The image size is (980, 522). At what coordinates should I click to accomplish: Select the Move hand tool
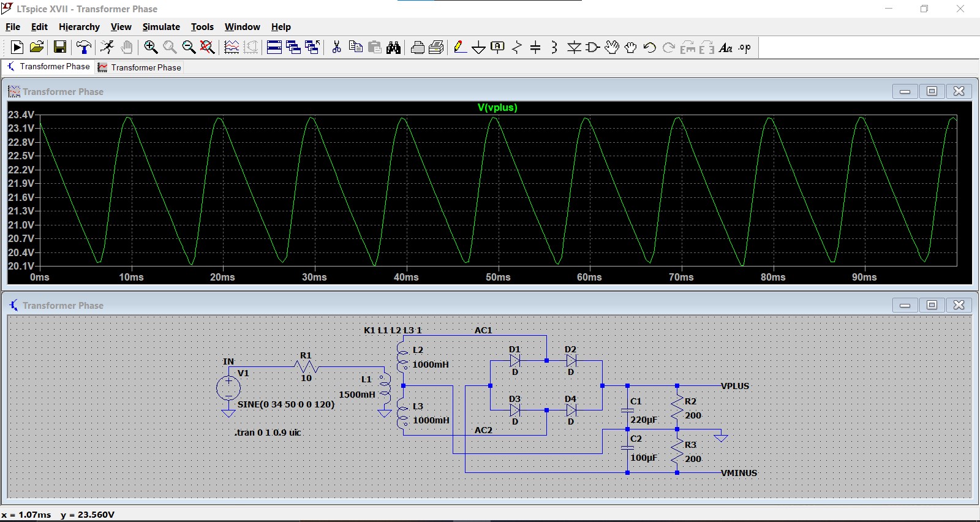pos(612,47)
